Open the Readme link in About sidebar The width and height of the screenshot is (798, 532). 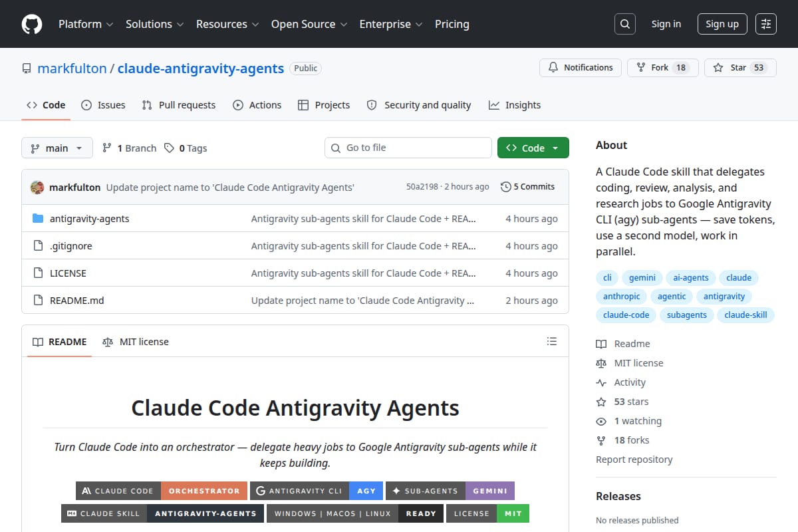(x=623, y=344)
